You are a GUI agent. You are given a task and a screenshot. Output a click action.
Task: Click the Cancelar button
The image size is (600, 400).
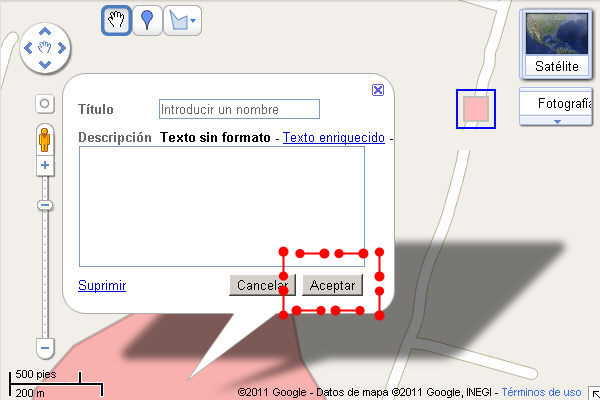click(262, 285)
